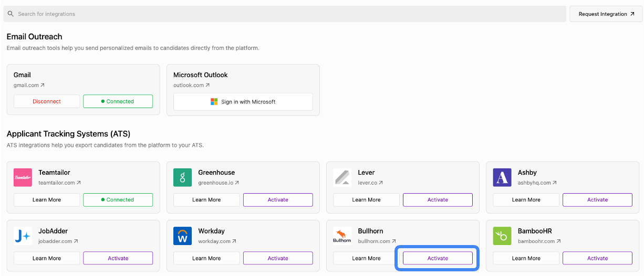This screenshot has width=644, height=276.
Task: Open the workday.com link
Action: click(x=217, y=241)
